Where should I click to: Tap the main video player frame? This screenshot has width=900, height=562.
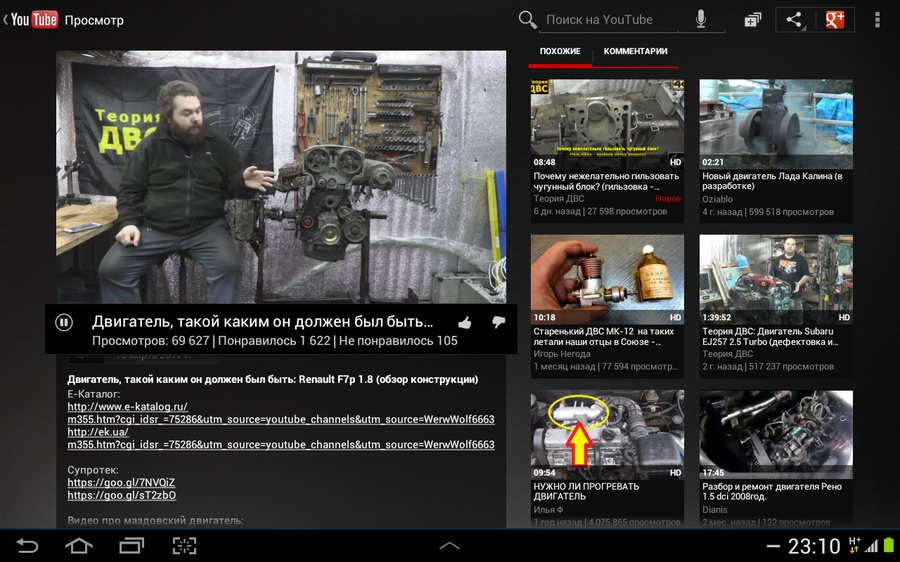pyautogui.click(x=281, y=176)
